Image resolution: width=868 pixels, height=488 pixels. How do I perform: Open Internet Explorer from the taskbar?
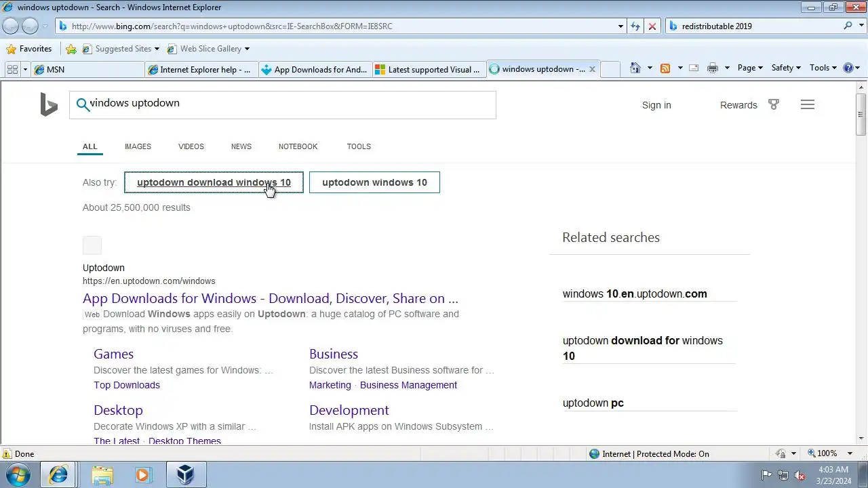tap(59, 474)
